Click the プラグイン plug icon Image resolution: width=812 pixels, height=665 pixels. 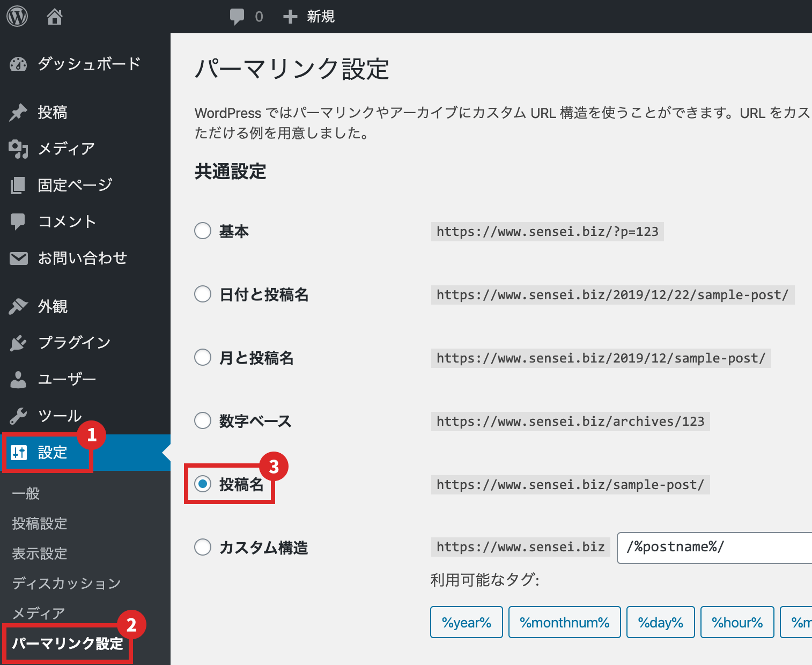(18, 343)
